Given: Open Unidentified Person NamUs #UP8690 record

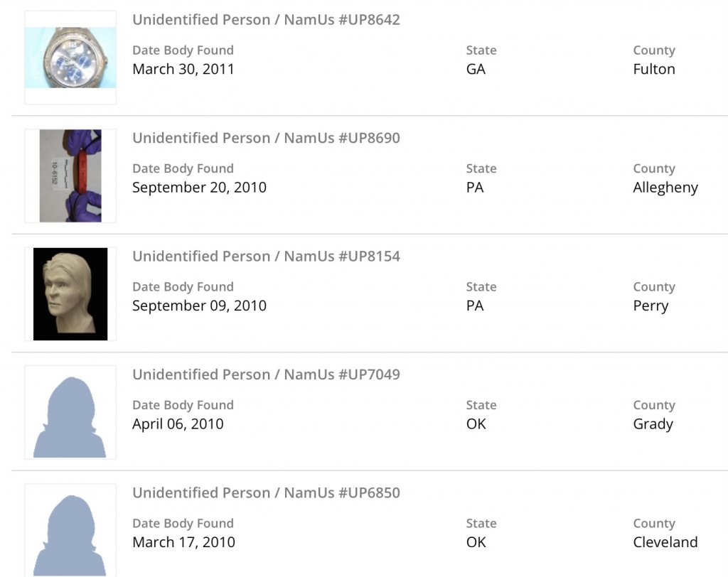Looking at the screenshot, I should [x=266, y=138].
